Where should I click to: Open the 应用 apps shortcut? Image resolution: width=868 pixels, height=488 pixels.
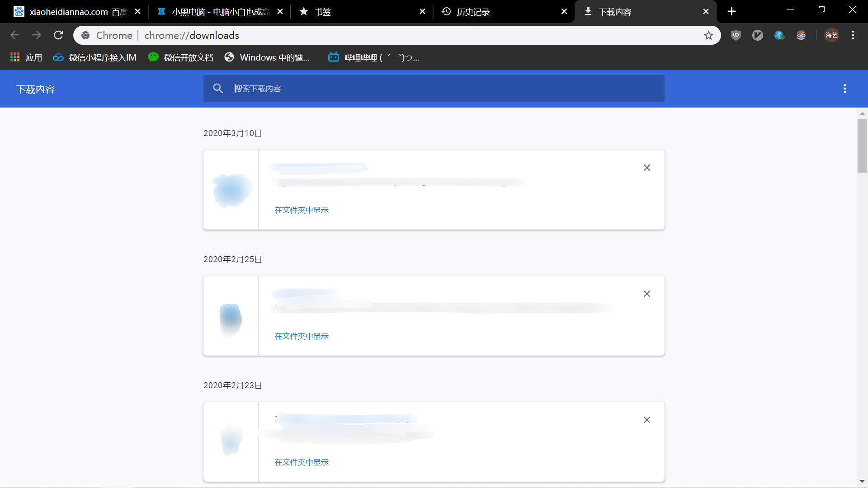tap(26, 57)
